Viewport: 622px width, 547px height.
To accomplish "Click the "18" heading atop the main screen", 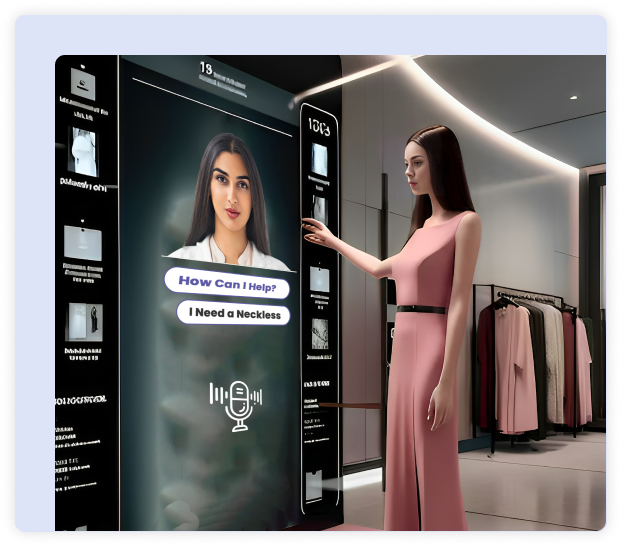I will tap(206, 68).
